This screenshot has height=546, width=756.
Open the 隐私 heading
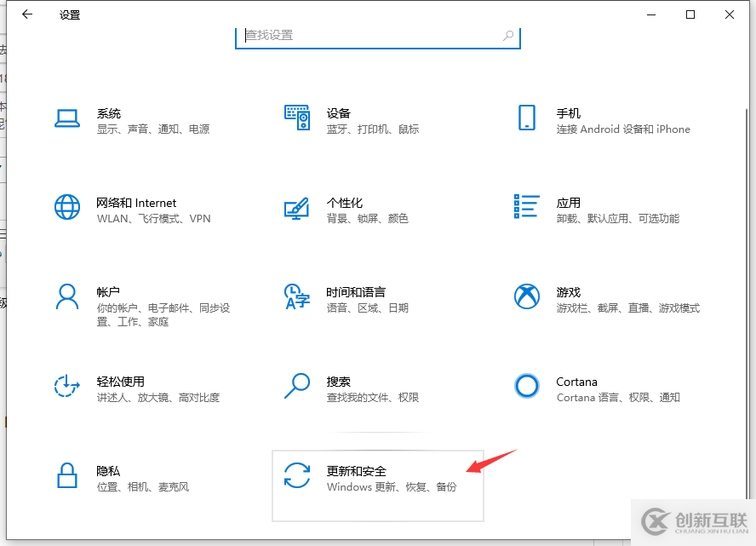coord(108,471)
